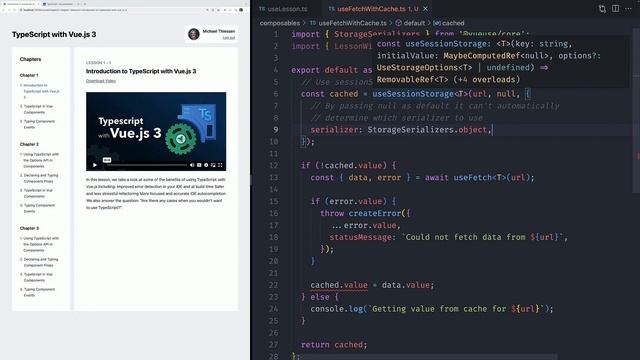Click StorageSerializers.object on line 9
This screenshot has height=360, width=640.
click(427, 130)
